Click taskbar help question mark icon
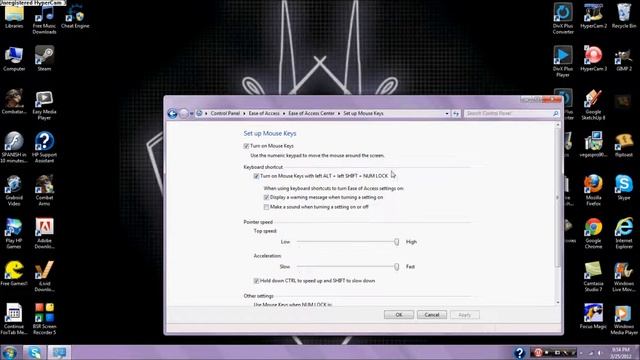640x360 pixels. [x=519, y=352]
